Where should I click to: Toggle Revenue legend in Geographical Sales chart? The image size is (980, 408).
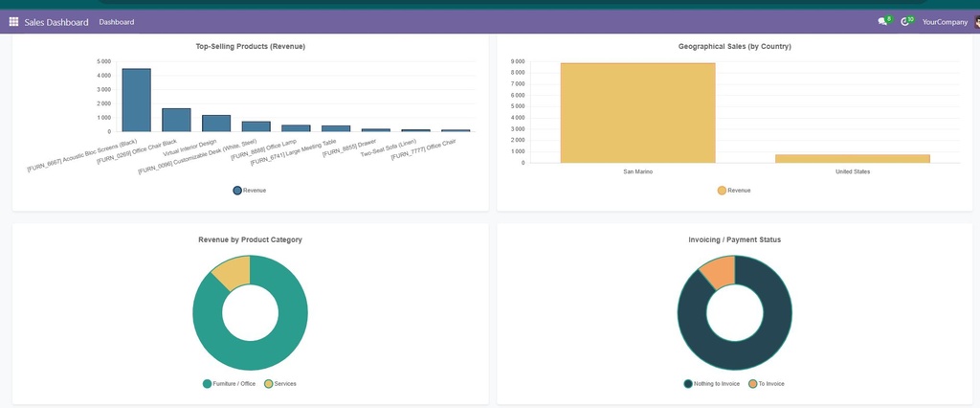click(x=734, y=191)
